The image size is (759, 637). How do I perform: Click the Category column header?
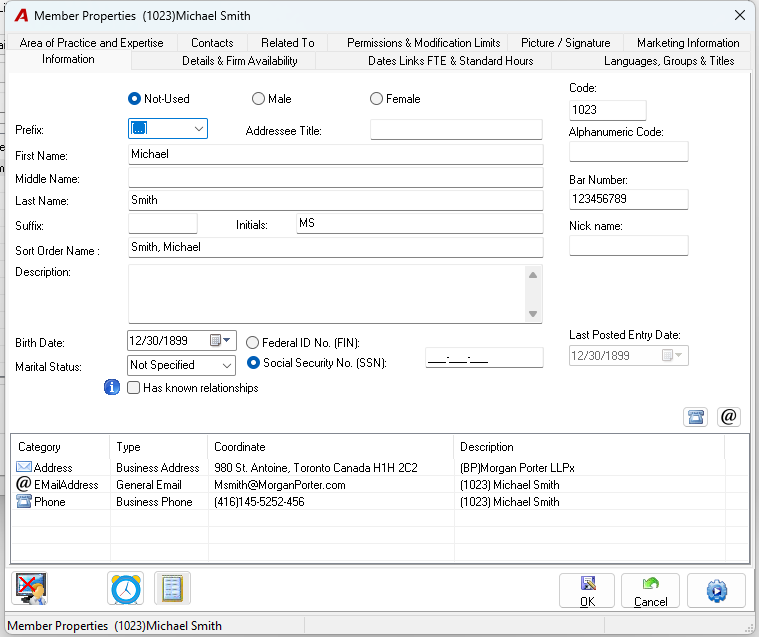(x=61, y=447)
